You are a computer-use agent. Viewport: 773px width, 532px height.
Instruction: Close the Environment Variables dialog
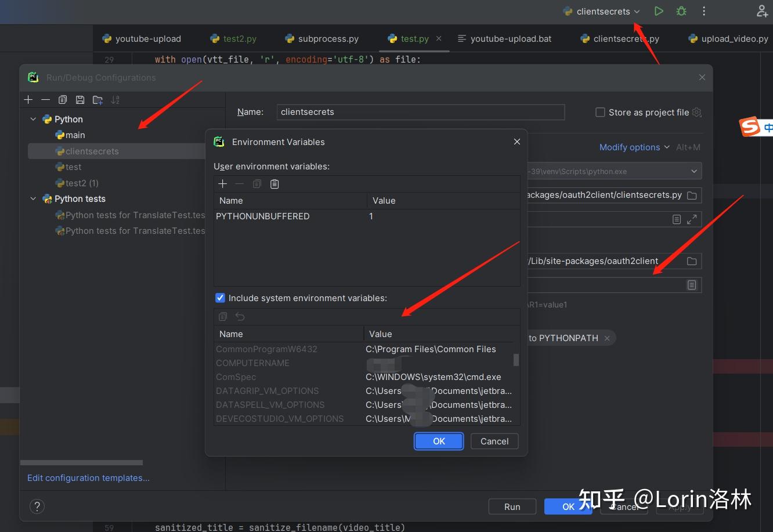point(517,142)
